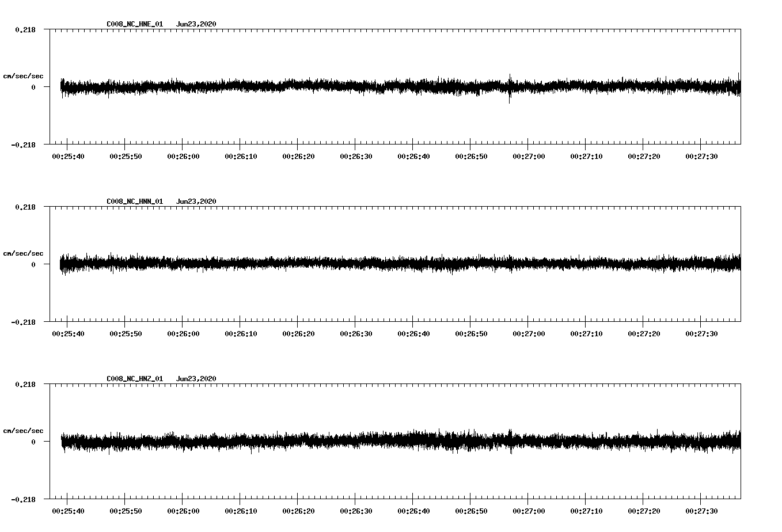Click the C008_NC_HNZ_01 channel title

135,379
